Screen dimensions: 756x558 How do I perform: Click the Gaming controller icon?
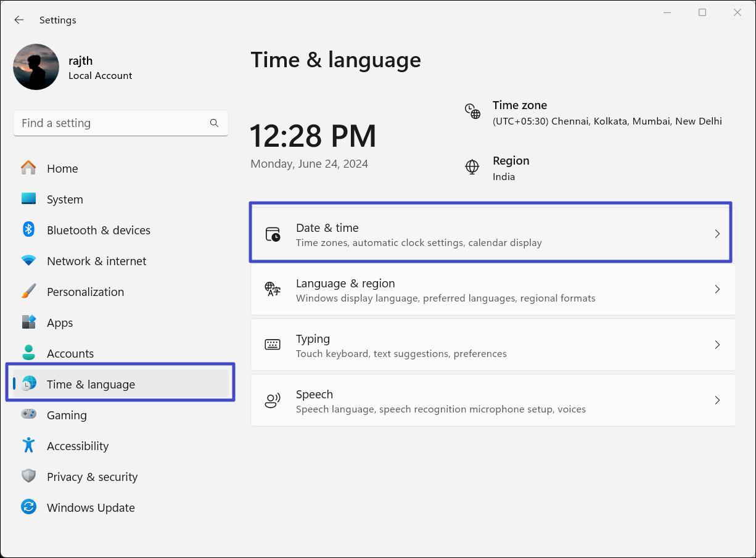pyautogui.click(x=28, y=414)
